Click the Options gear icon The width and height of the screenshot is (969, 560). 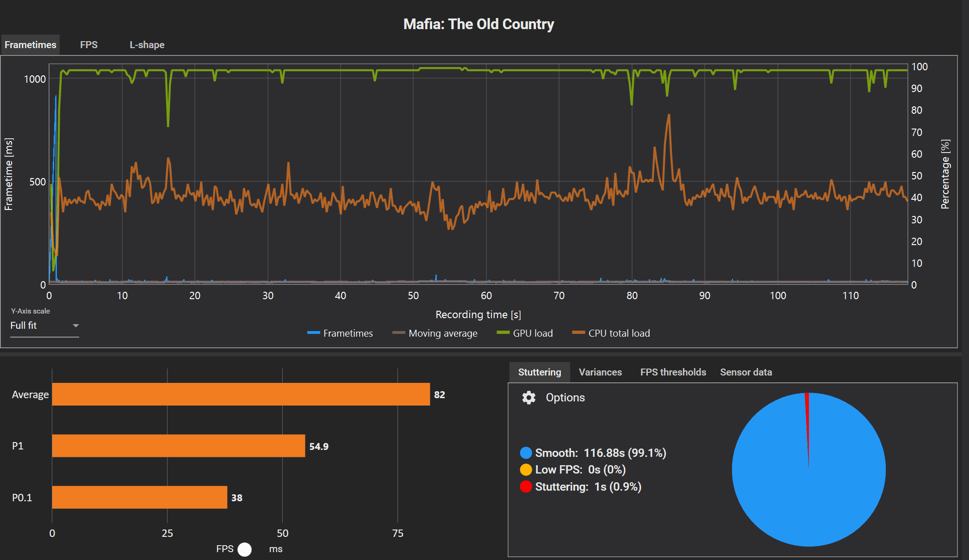pyautogui.click(x=528, y=398)
